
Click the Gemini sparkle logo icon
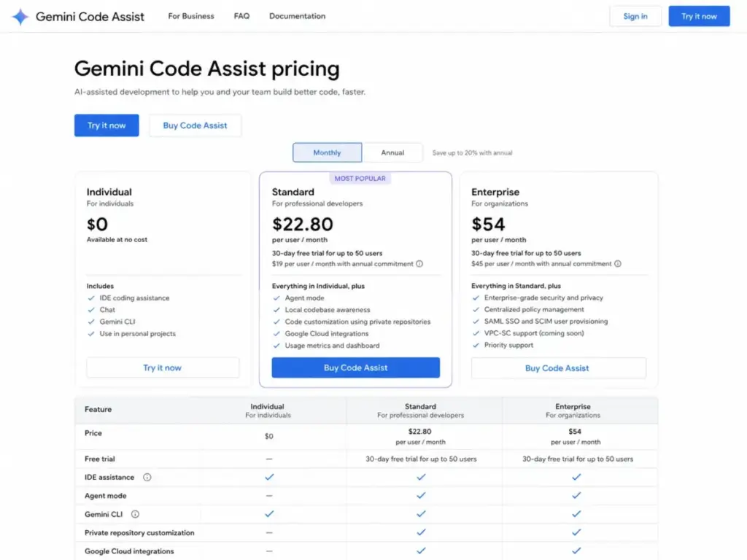20,17
